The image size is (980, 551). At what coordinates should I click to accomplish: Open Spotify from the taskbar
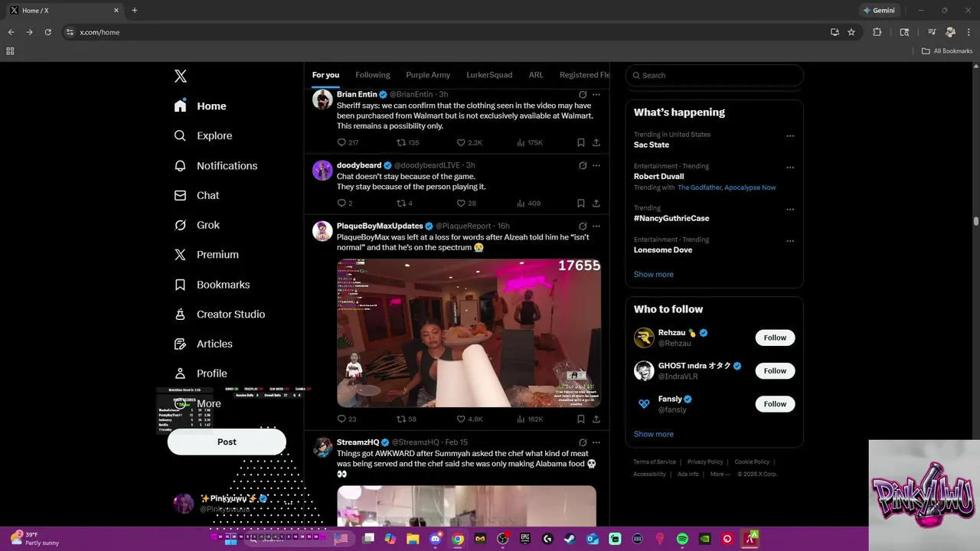tap(682, 539)
